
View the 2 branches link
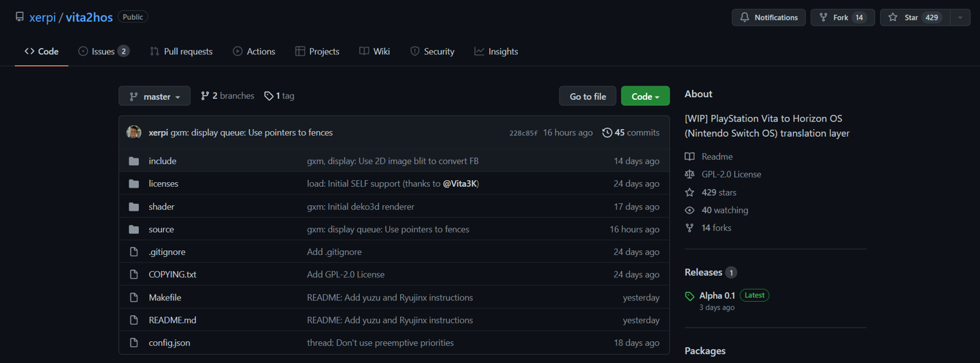point(227,96)
